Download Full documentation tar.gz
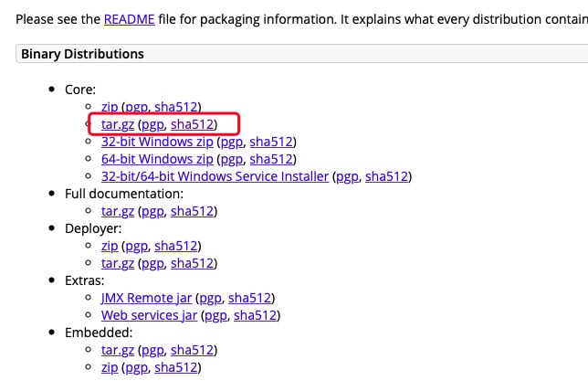This screenshot has width=588, height=391. pos(118,211)
